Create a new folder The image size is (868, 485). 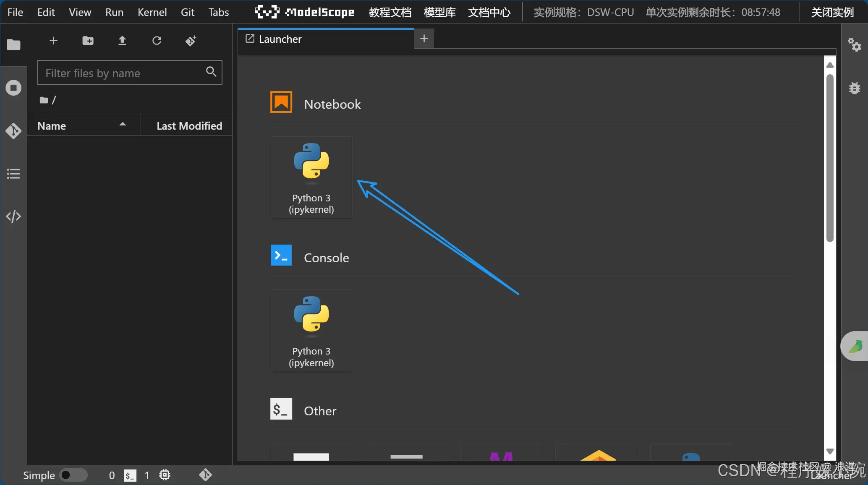pos(88,41)
